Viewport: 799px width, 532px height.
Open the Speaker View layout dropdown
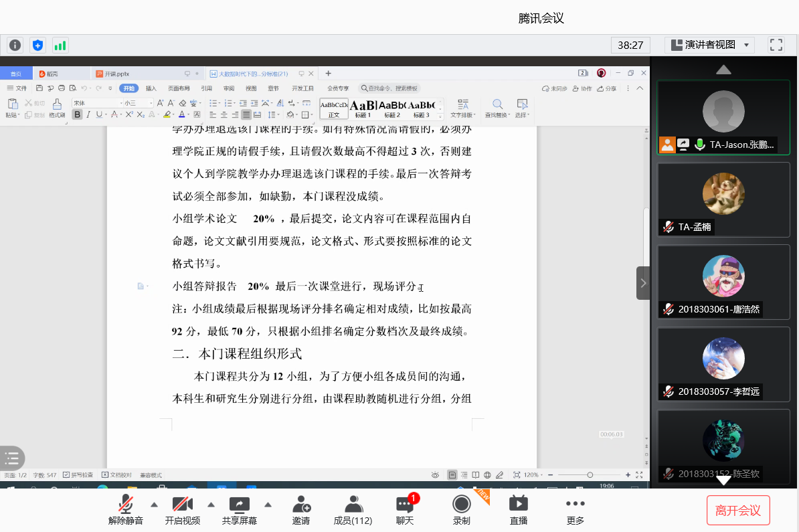[x=710, y=45]
